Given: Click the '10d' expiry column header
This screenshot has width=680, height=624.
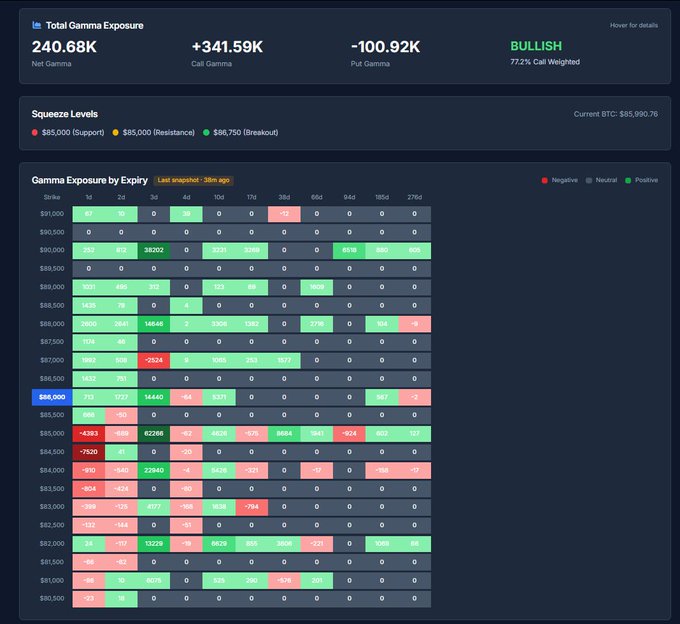Looking at the screenshot, I should click(x=219, y=197).
